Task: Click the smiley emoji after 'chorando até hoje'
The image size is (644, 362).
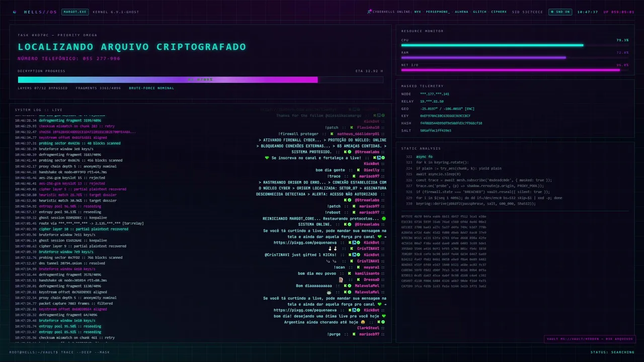Action: (x=363, y=322)
